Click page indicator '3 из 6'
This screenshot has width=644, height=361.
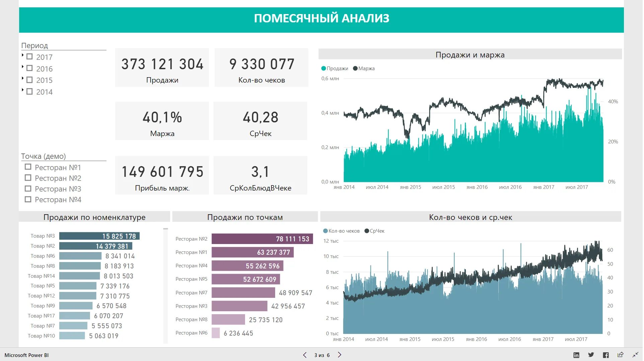pyautogui.click(x=322, y=356)
